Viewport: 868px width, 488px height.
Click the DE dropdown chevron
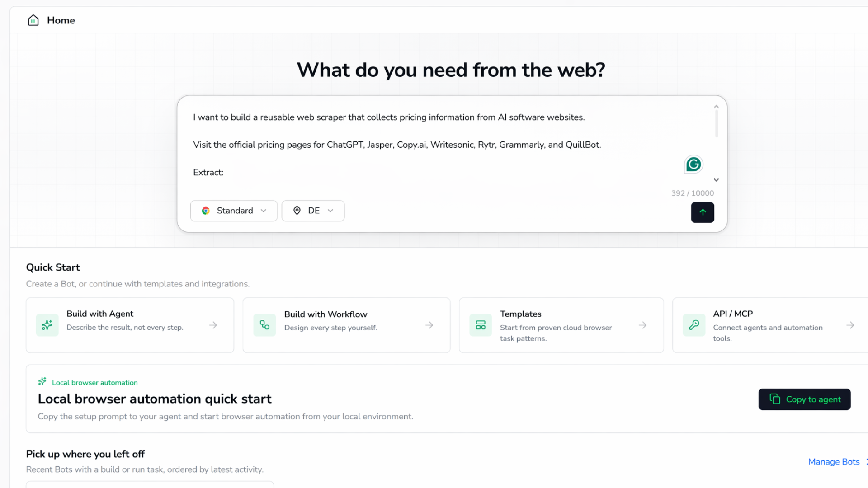(330, 211)
